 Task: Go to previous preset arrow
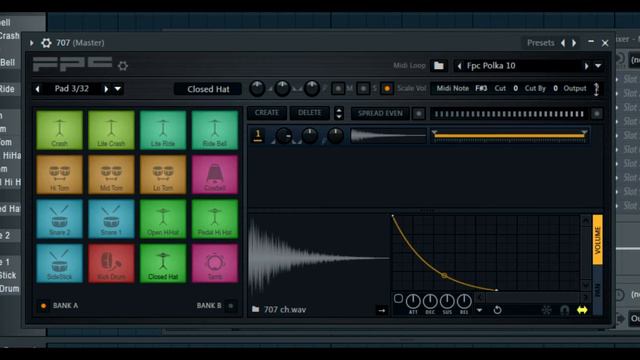click(563, 43)
